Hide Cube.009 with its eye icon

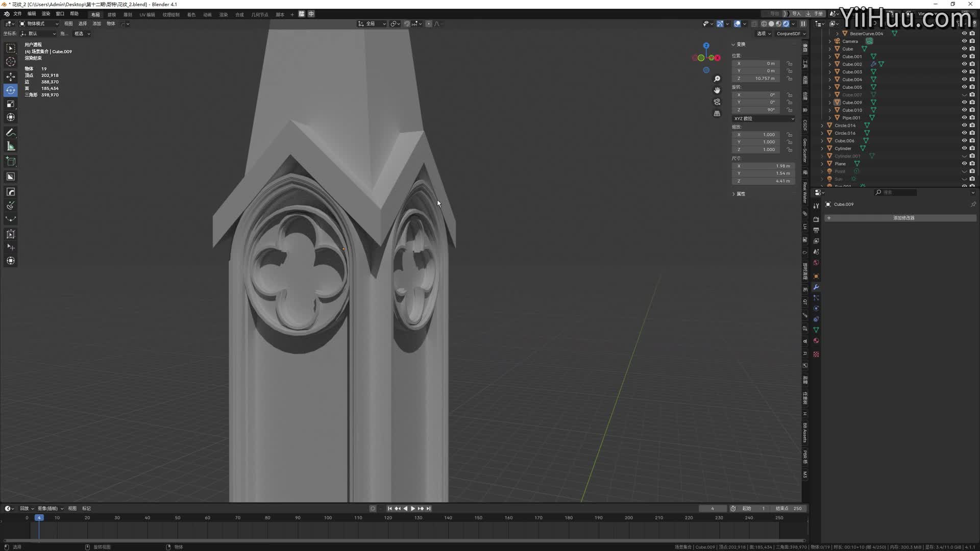964,103
